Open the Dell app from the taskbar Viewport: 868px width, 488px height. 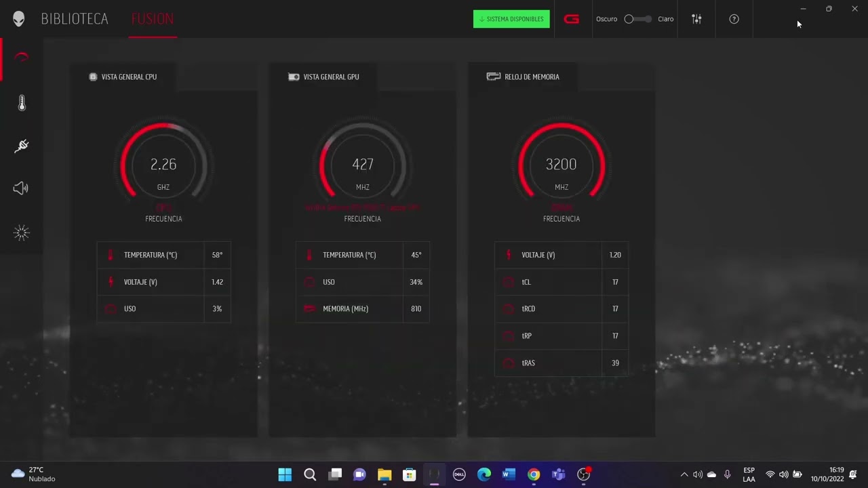coord(459,474)
